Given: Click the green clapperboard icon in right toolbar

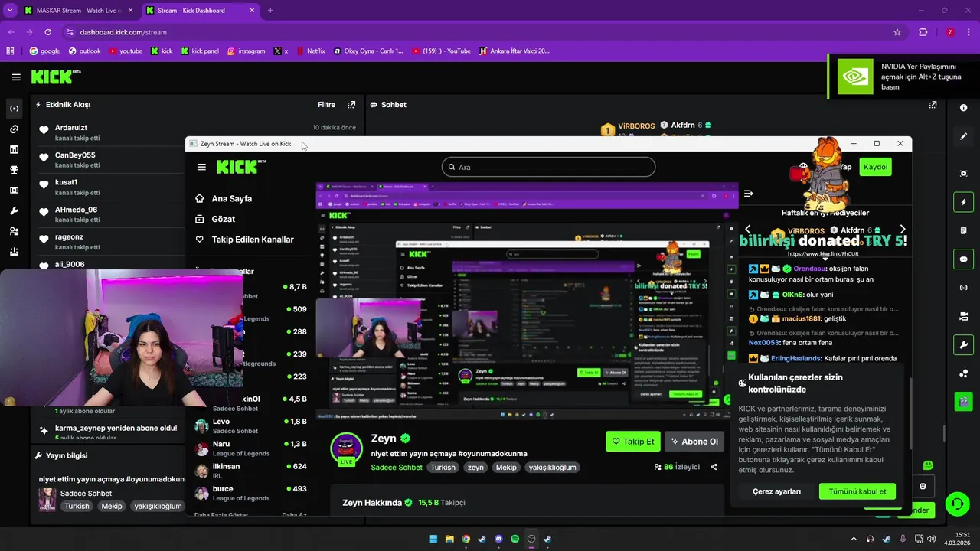Looking at the screenshot, I should point(963,400).
